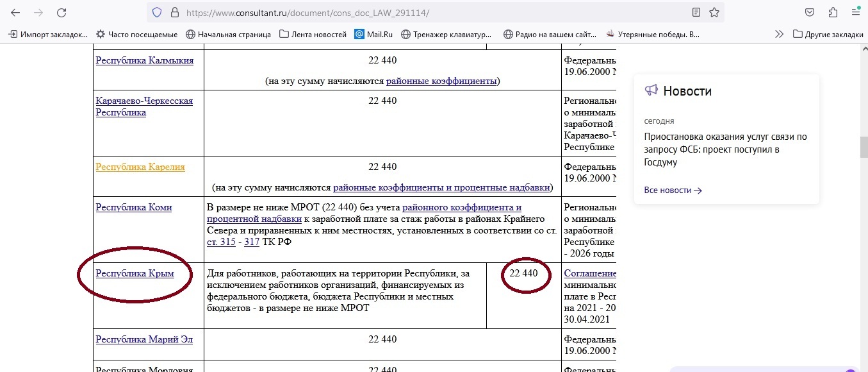Open the Начальная страница bookmark
The width and height of the screenshot is (868, 372).
[x=228, y=35]
